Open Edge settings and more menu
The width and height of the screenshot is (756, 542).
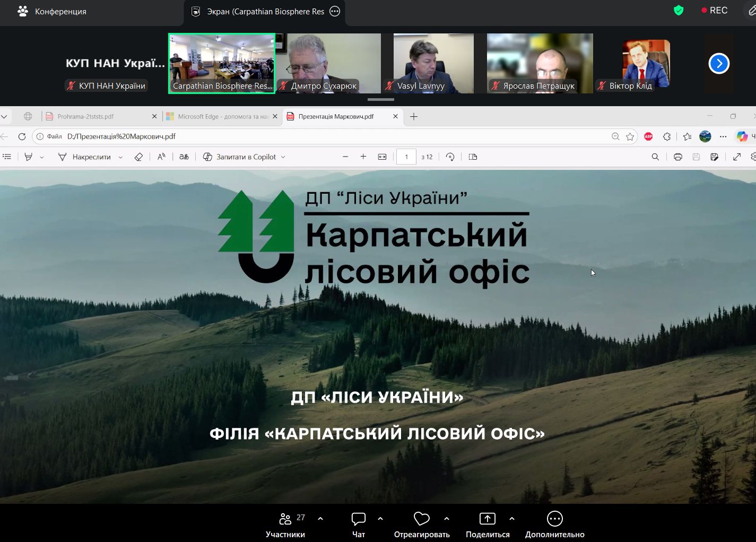coord(723,136)
